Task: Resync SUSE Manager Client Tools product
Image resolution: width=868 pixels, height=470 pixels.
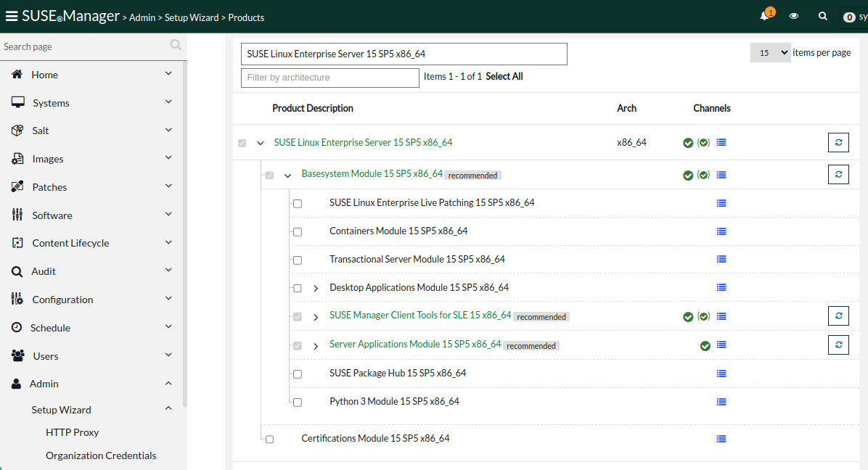Action: (x=838, y=316)
